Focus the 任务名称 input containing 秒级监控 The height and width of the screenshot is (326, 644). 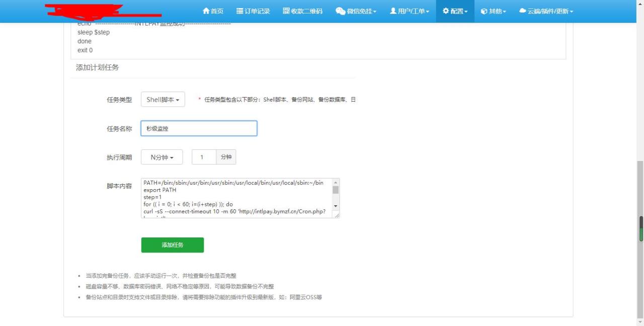[199, 128]
